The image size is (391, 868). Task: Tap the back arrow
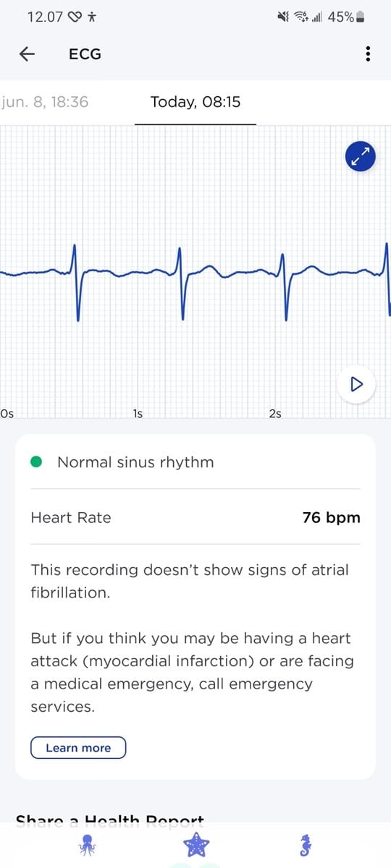[x=28, y=54]
